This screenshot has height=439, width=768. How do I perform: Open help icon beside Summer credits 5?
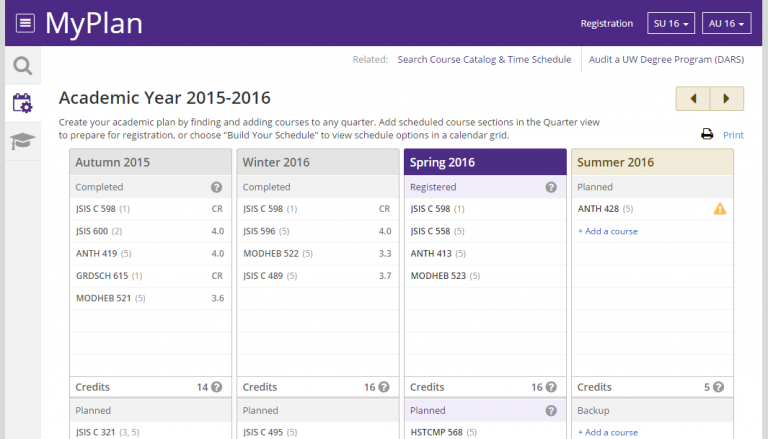719,387
